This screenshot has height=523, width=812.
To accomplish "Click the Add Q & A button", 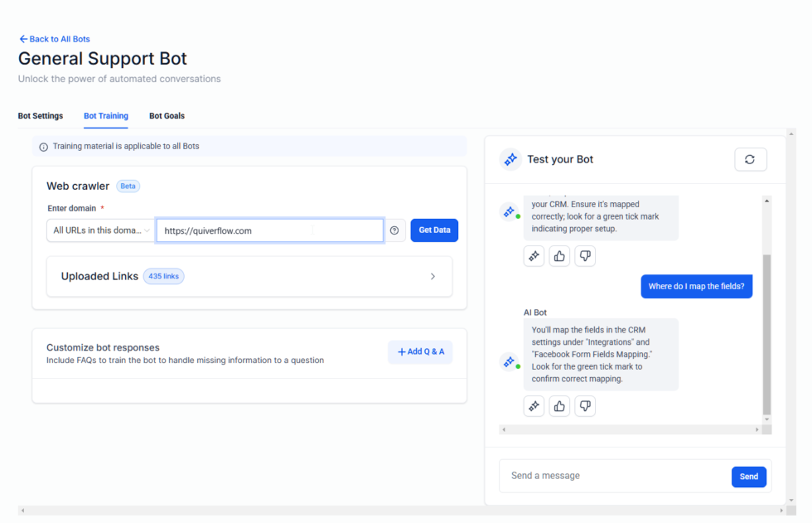I will (x=421, y=352).
